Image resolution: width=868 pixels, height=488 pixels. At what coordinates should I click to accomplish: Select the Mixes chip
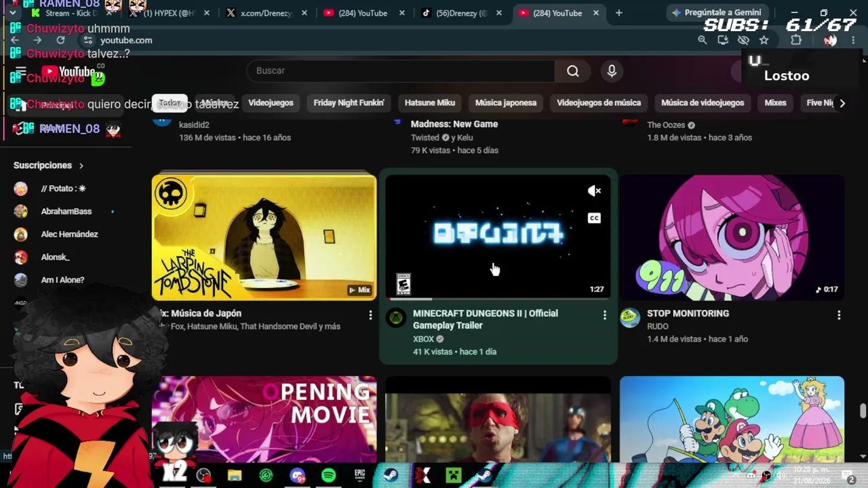pos(775,103)
